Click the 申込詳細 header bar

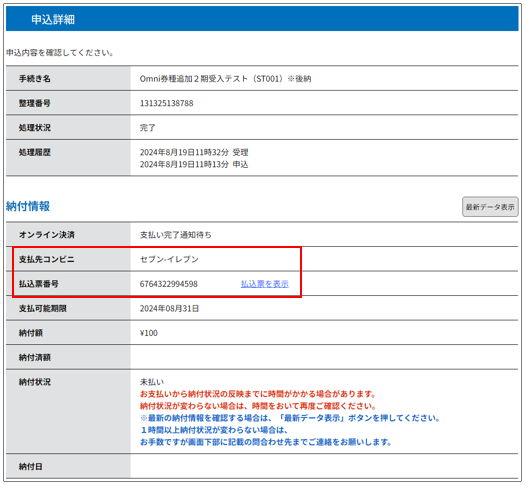click(262, 19)
